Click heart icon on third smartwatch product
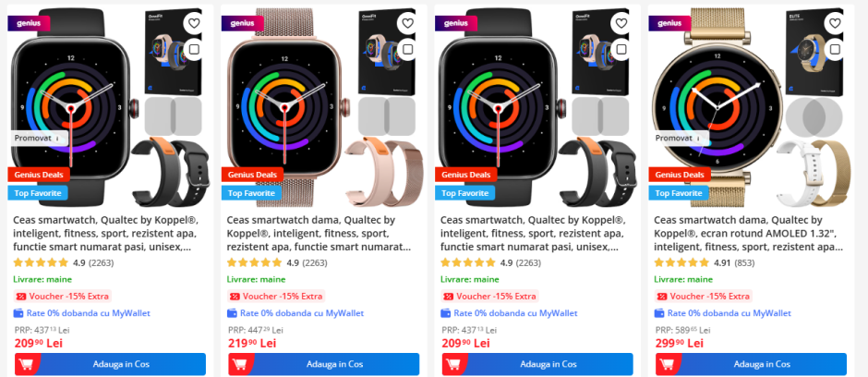This screenshot has height=377, width=868. tap(621, 23)
